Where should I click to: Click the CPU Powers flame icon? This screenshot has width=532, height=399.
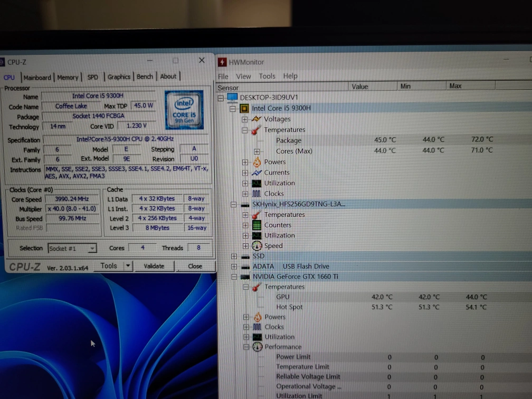(x=257, y=162)
